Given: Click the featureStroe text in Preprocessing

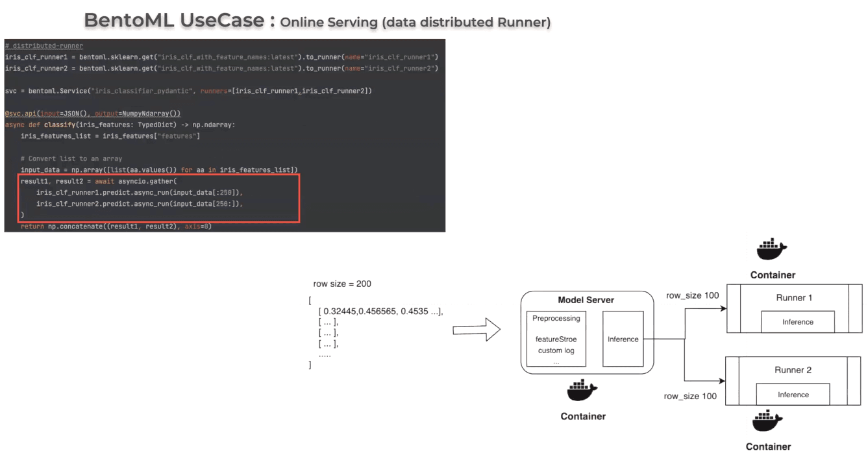Looking at the screenshot, I should point(556,339).
